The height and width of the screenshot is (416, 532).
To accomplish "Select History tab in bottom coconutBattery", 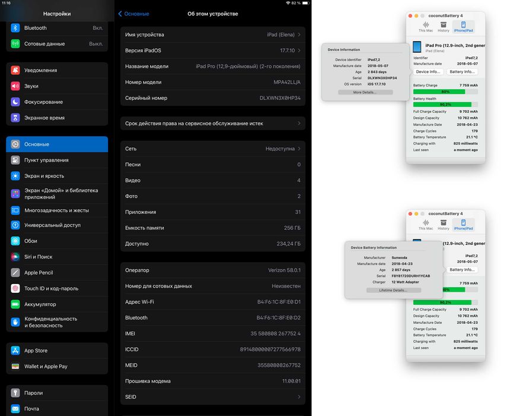I will tap(443, 225).
